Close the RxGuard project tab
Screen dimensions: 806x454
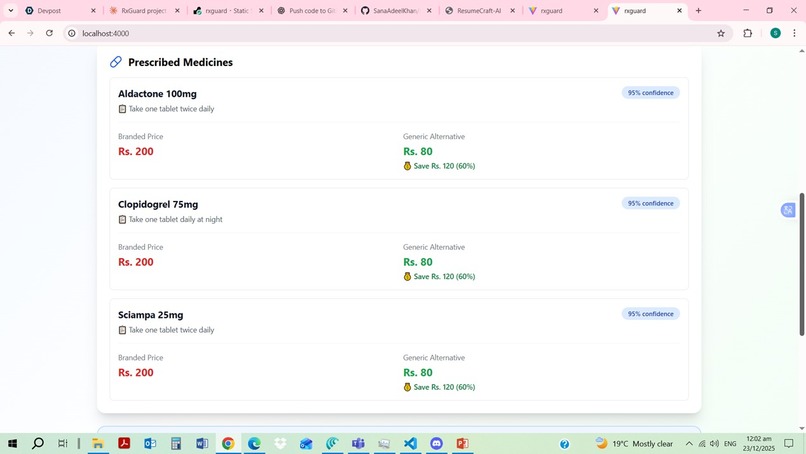177,10
